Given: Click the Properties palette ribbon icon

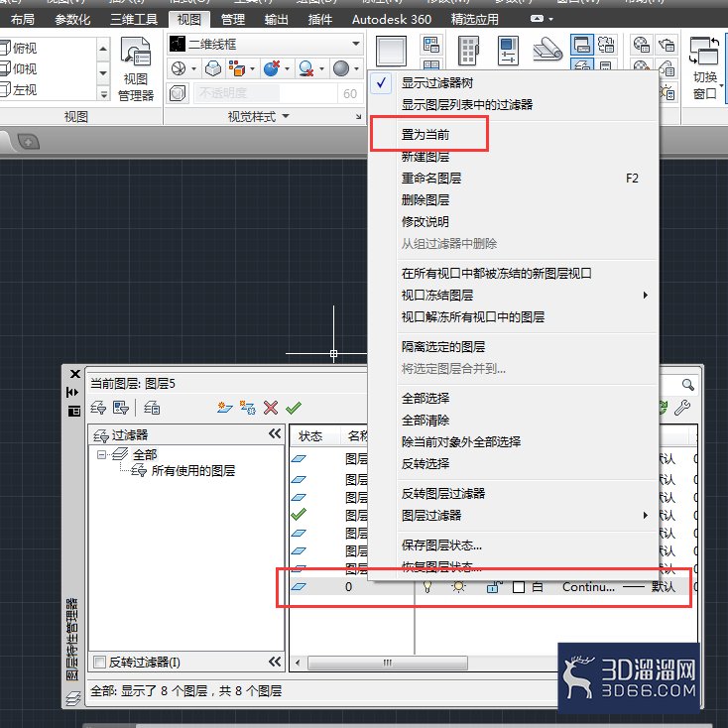Looking at the screenshot, I should point(508,51).
